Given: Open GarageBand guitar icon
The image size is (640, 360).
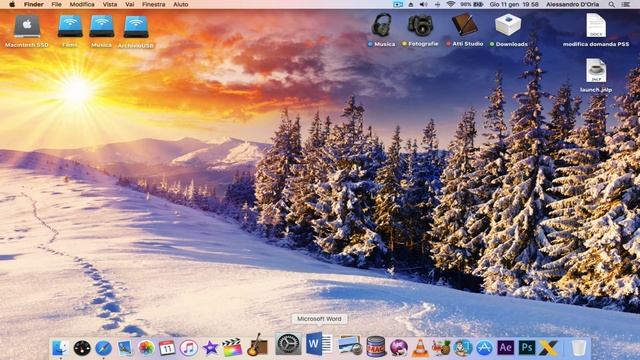Looking at the screenshot, I should pos(257,345).
